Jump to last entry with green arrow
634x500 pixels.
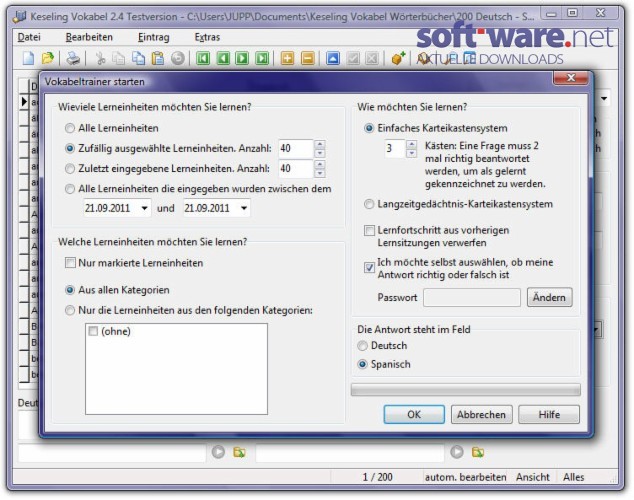262,59
